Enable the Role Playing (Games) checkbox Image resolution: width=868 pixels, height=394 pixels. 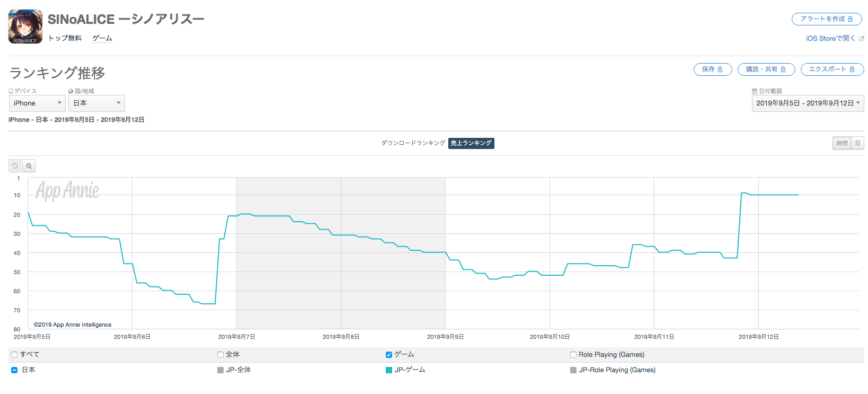[573, 355]
